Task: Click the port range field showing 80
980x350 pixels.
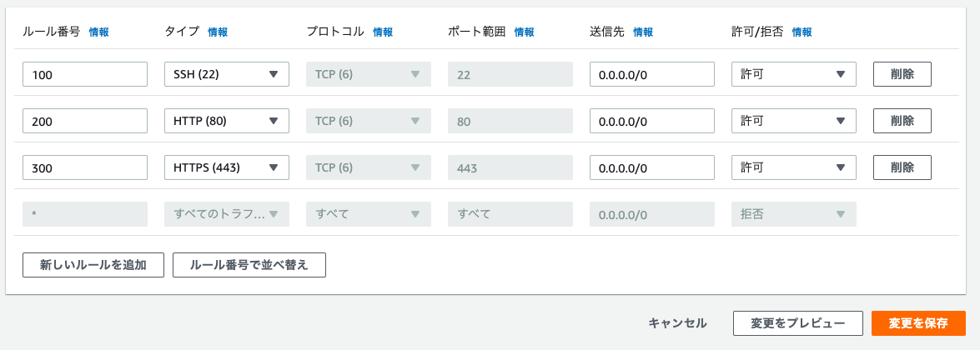Action: pos(510,121)
